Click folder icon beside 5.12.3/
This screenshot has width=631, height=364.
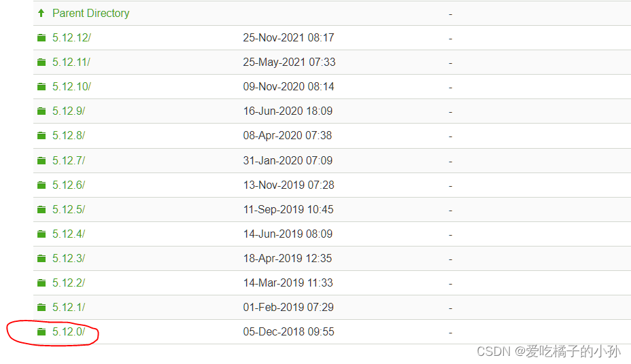click(41, 259)
